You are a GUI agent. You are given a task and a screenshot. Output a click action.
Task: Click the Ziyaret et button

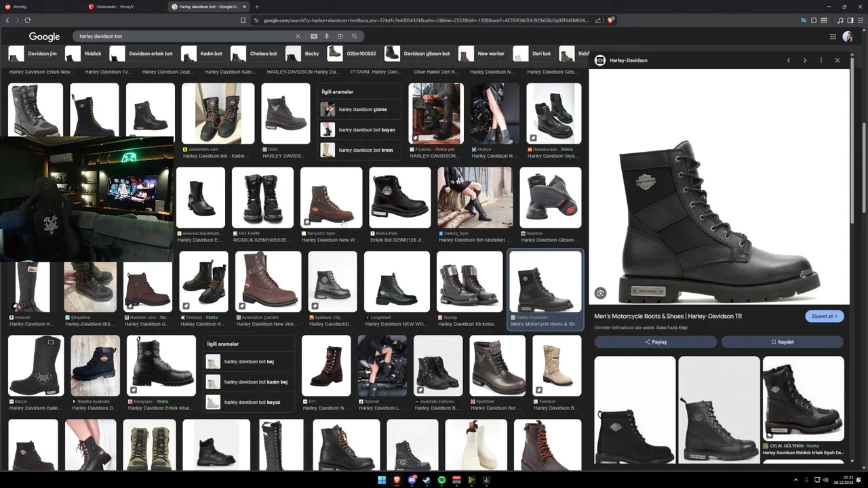pyautogui.click(x=825, y=316)
